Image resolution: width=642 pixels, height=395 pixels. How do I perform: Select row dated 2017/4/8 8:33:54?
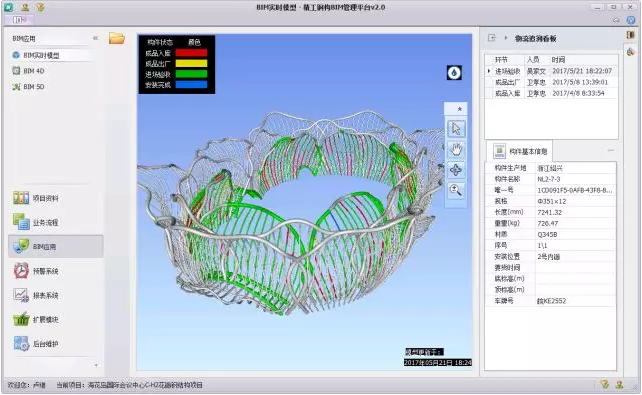551,93
